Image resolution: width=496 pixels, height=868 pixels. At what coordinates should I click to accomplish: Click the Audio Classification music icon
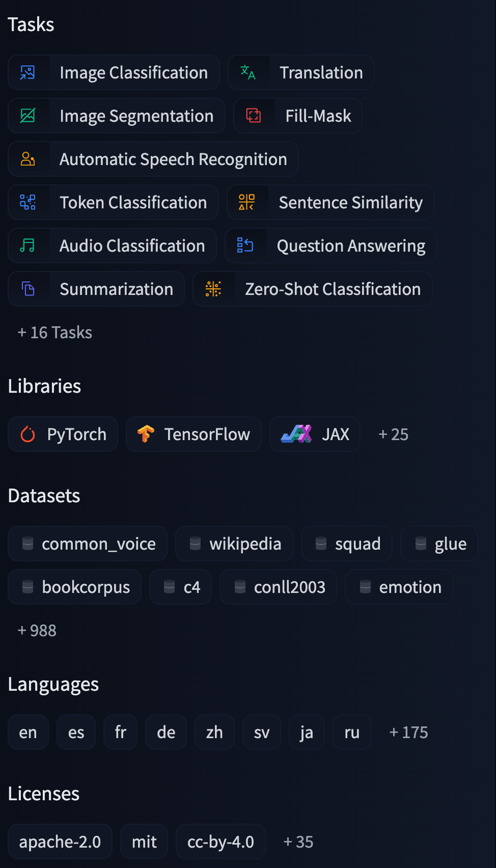pyautogui.click(x=28, y=246)
